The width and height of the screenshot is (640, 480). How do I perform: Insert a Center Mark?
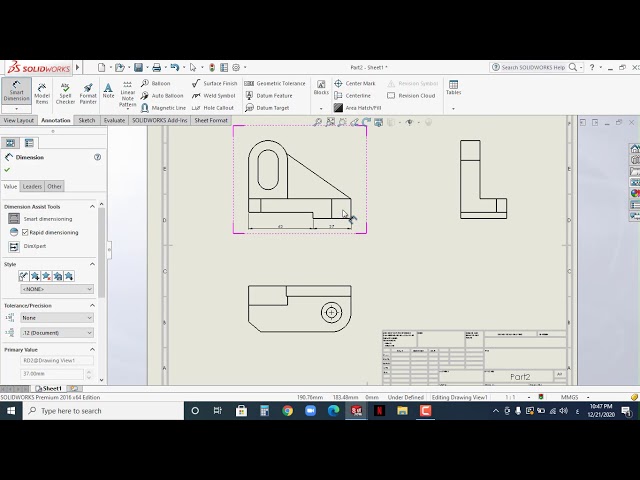[x=355, y=83]
